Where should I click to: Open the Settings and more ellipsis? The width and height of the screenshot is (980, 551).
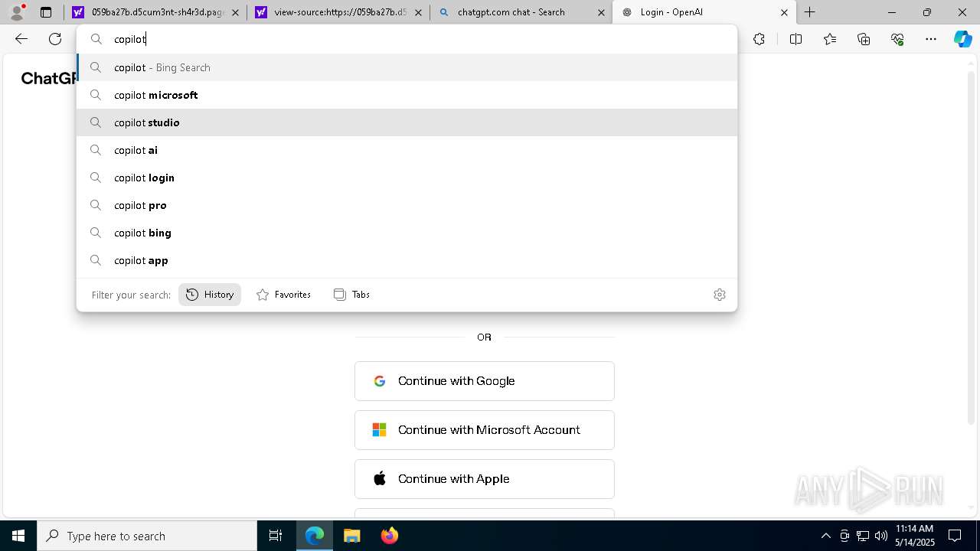(931, 39)
